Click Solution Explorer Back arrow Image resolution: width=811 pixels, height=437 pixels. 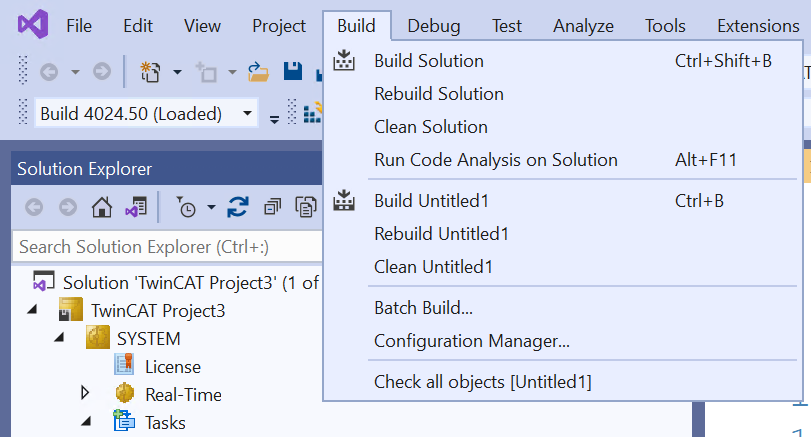[34, 207]
